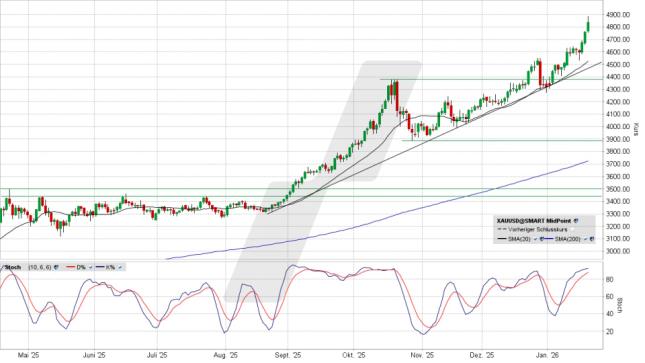Open settings icon beside XAUUSD@SMART MidPoint

point(576,221)
